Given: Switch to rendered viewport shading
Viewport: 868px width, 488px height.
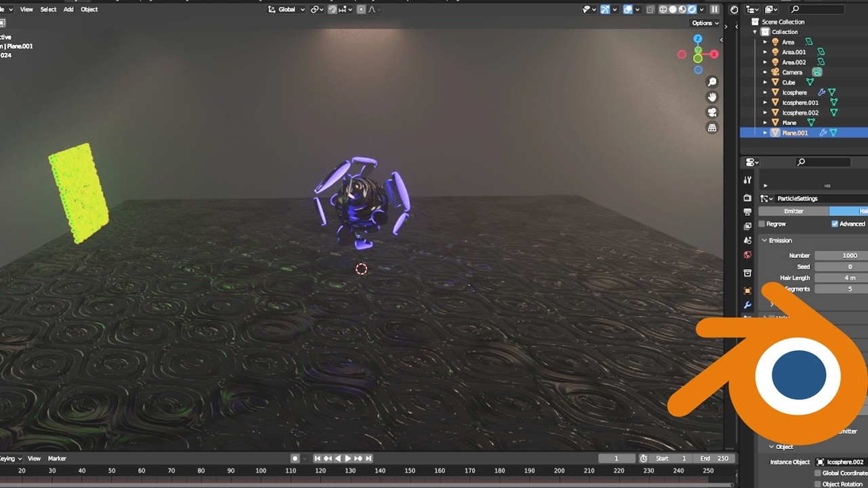Looking at the screenshot, I should (692, 9).
